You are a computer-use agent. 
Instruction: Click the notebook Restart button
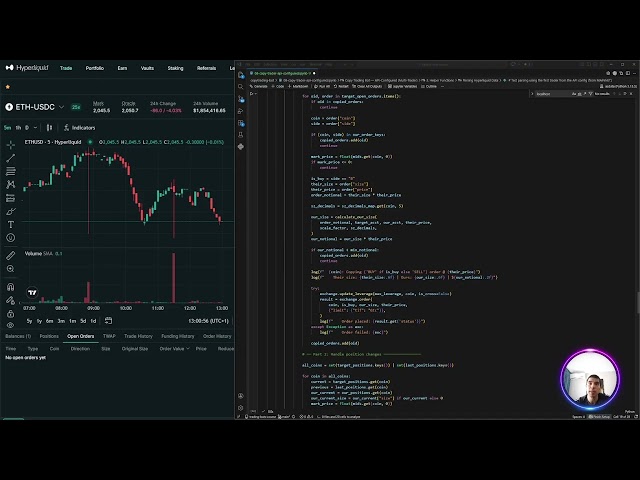coord(341,87)
